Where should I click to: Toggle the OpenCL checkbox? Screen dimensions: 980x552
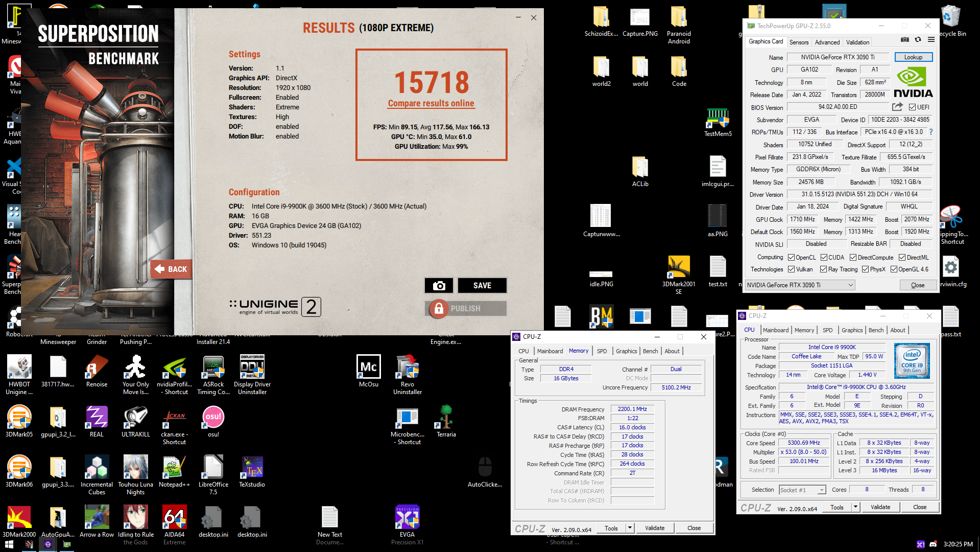(791, 258)
